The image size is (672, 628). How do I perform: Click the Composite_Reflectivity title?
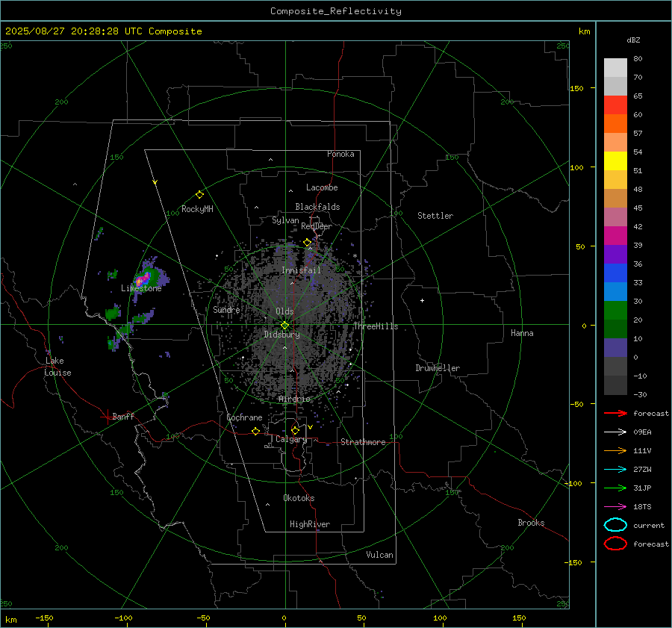336,11
